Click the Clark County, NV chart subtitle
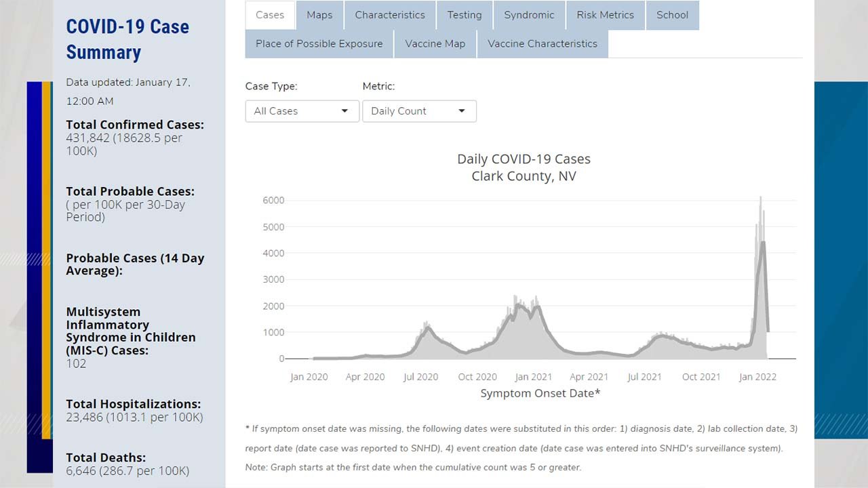The image size is (868, 488). click(x=524, y=176)
